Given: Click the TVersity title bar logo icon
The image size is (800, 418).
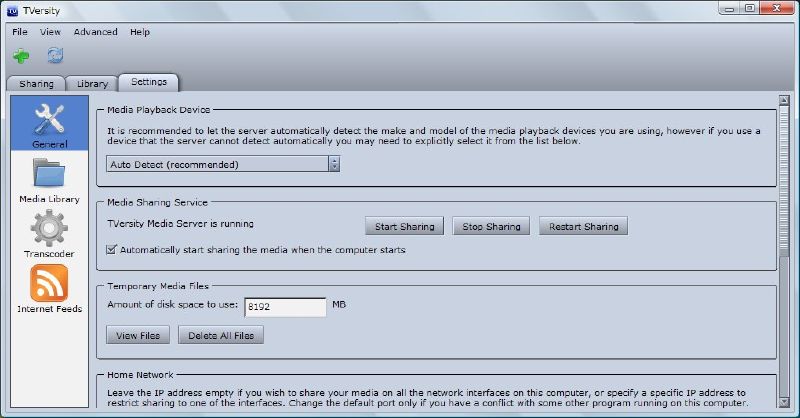Looking at the screenshot, I should click(x=12, y=11).
